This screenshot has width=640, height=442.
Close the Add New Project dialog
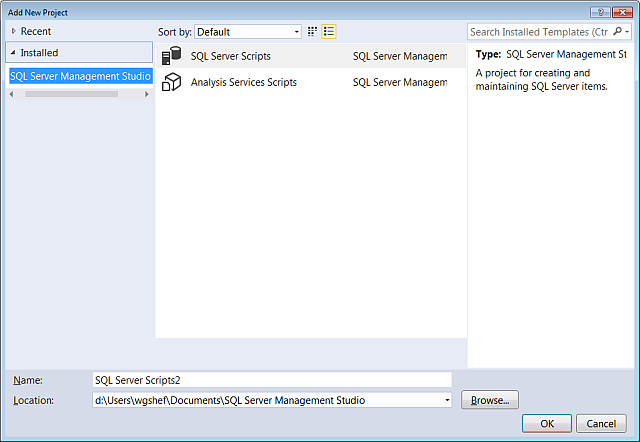point(622,10)
